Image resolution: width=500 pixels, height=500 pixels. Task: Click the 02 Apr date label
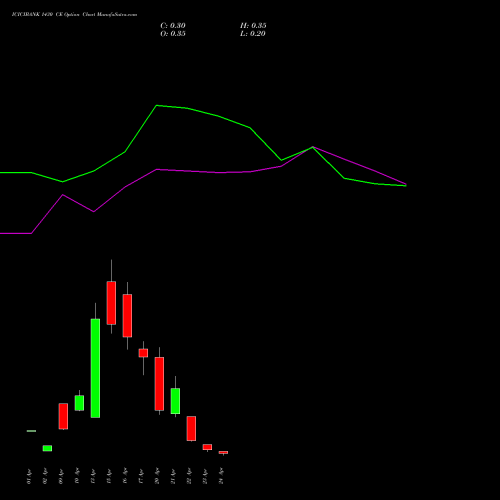pyautogui.click(x=45, y=476)
